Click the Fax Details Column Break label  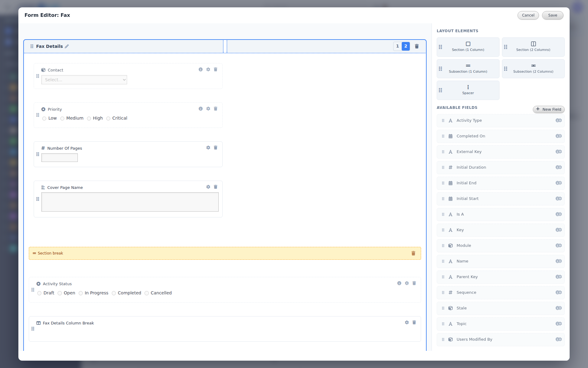(x=68, y=323)
